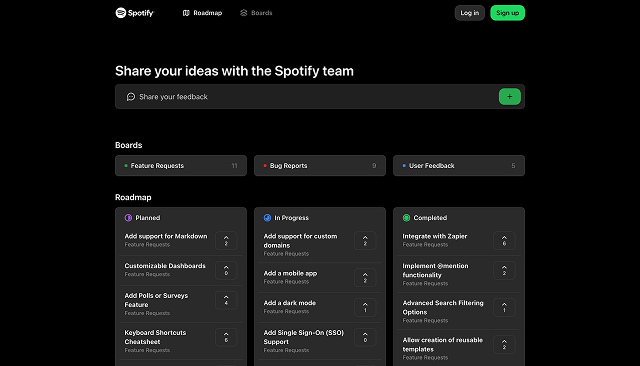Open the Boards nav item
Image resolution: width=640 pixels, height=366 pixels.
(256, 13)
